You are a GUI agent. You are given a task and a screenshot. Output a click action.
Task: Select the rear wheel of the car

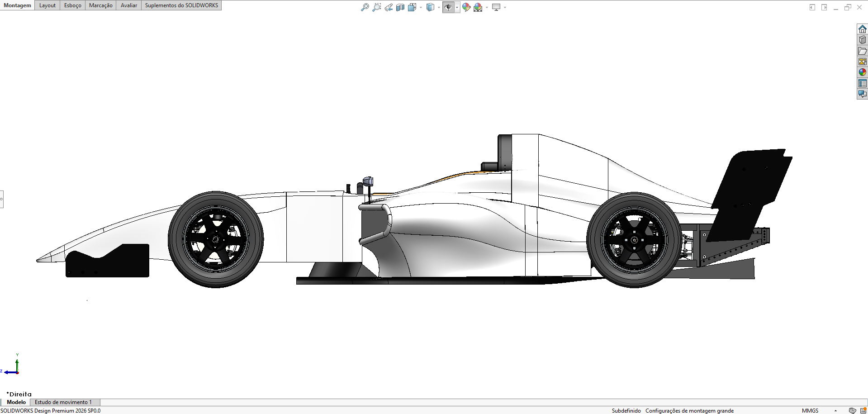click(634, 240)
